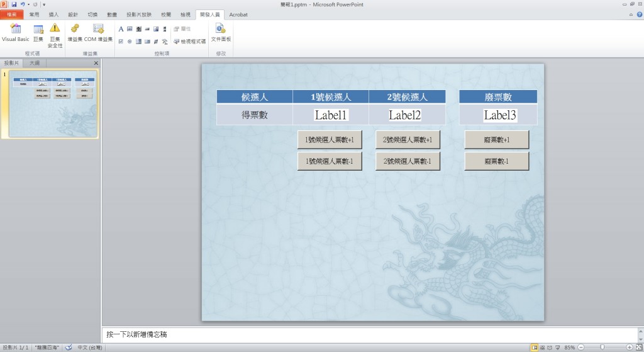
Task: Open COM 增益集 add-ins dialog
Action: [98, 33]
